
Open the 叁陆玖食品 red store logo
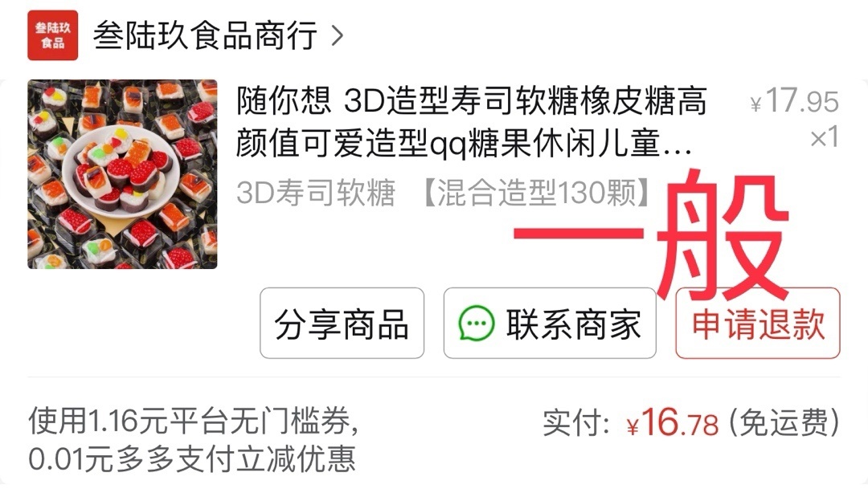(x=52, y=35)
